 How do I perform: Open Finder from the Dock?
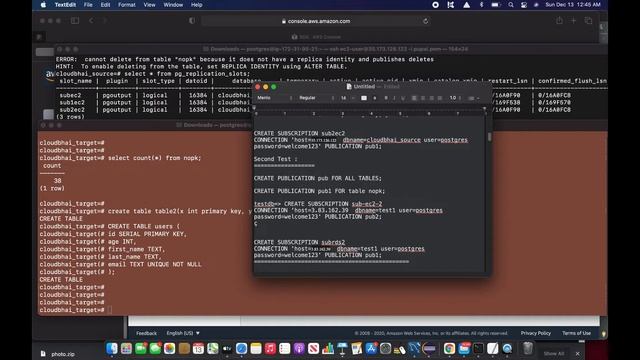point(112,349)
